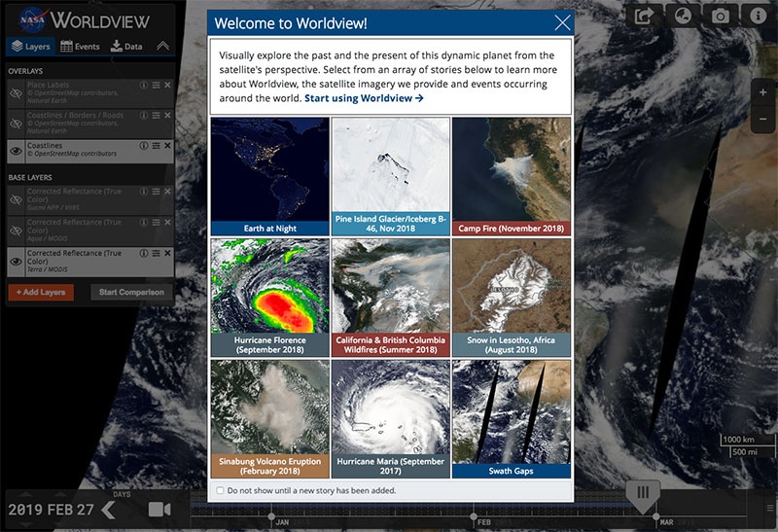
Task: Open options for Place Labels layer
Action: 156,85
